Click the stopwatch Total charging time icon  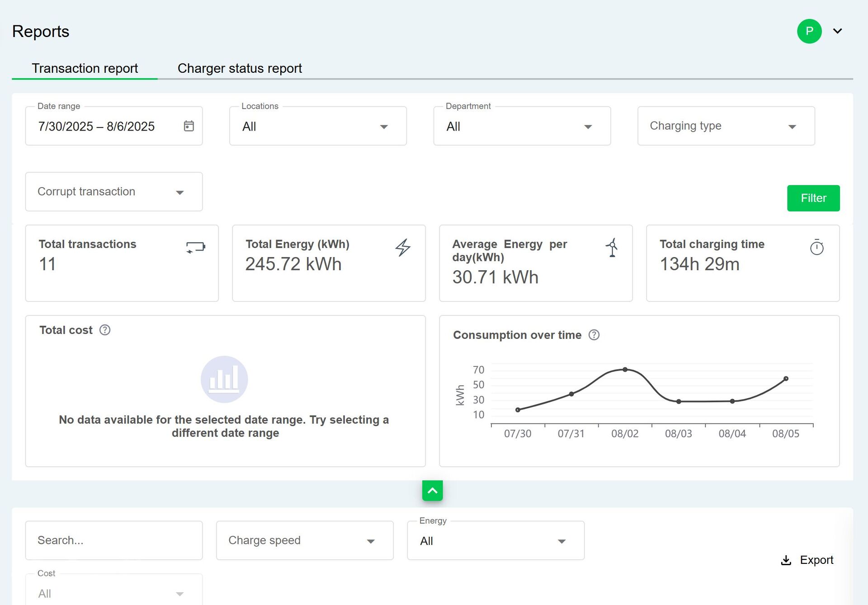[x=816, y=247]
